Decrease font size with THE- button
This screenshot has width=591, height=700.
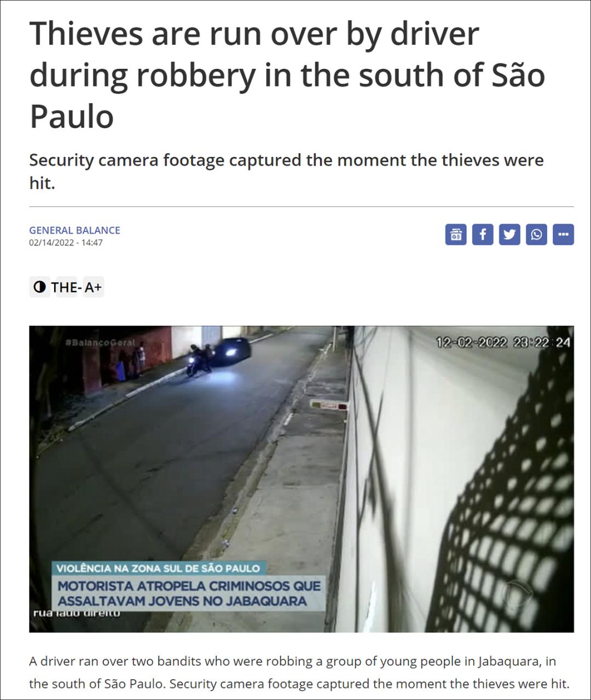pyautogui.click(x=66, y=287)
